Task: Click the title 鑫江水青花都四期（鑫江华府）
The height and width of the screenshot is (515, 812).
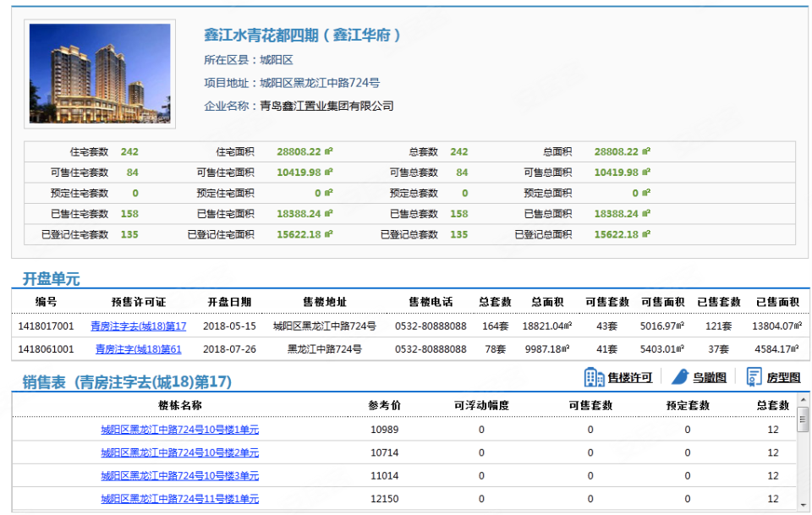Action: [303, 36]
